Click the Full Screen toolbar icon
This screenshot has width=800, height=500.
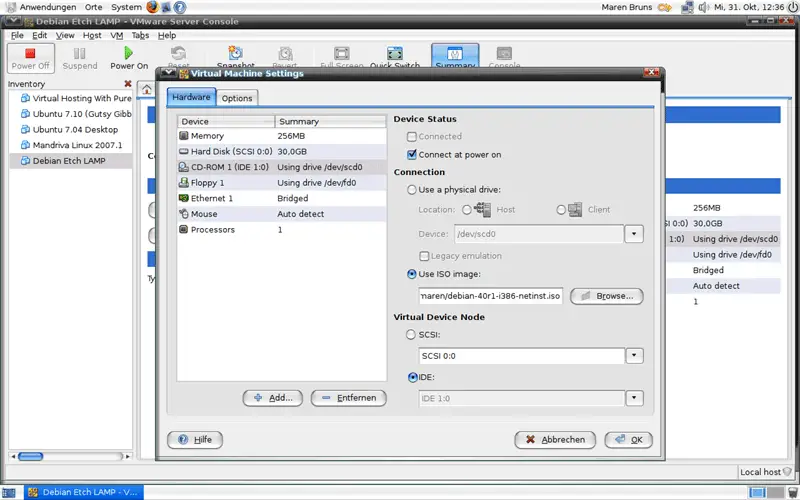tap(341, 54)
